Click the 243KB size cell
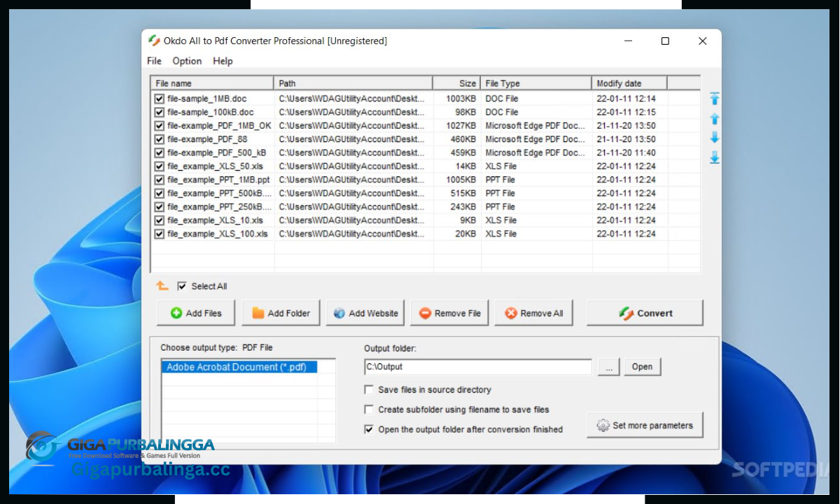 click(463, 206)
